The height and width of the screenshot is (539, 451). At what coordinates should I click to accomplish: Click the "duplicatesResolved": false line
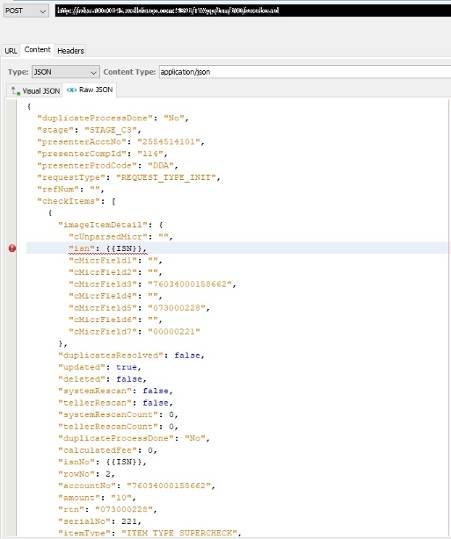[131, 355]
